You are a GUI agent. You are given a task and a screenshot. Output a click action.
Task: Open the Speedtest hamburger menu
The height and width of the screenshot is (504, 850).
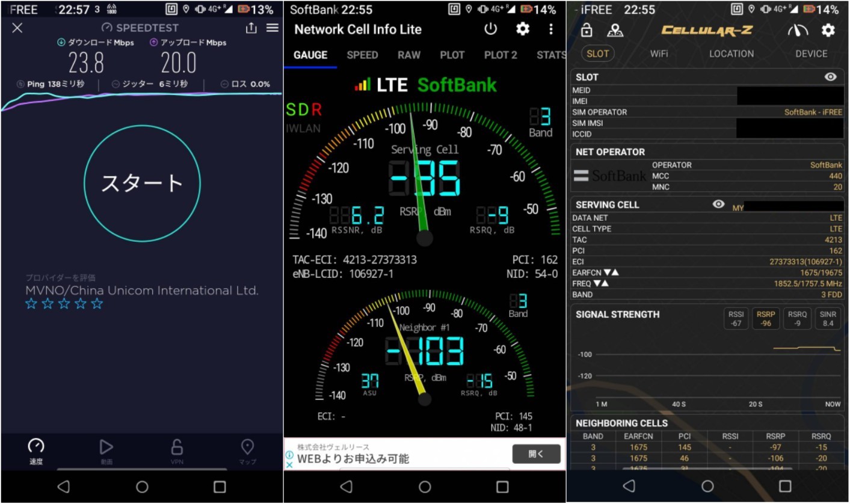pyautogui.click(x=273, y=28)
